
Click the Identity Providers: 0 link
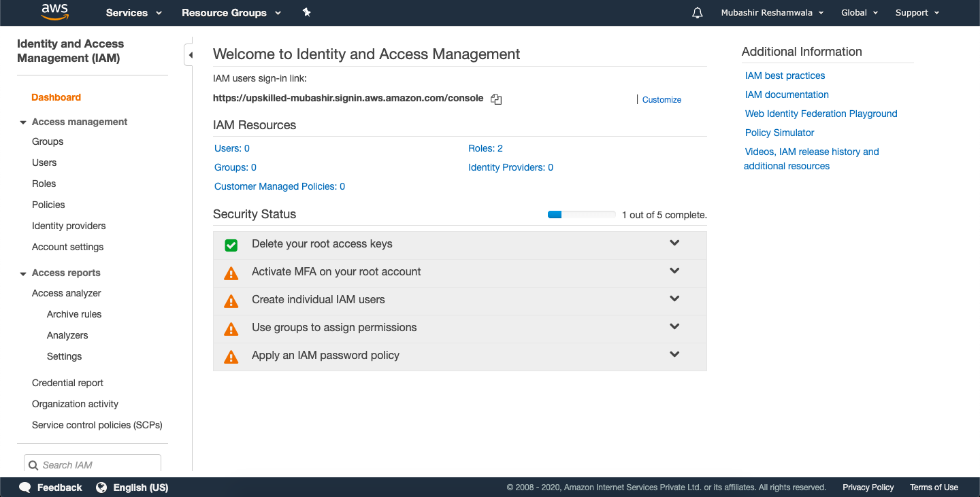(x=510, y=167)
